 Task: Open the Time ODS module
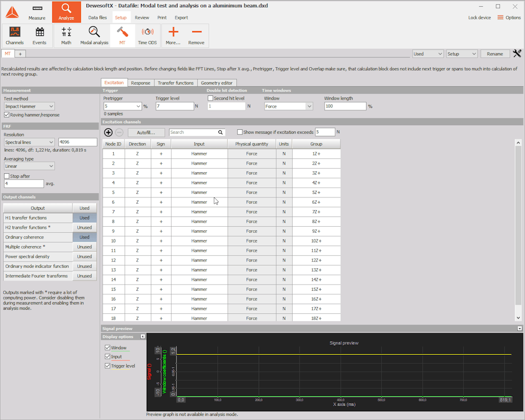tap(147, 35)
